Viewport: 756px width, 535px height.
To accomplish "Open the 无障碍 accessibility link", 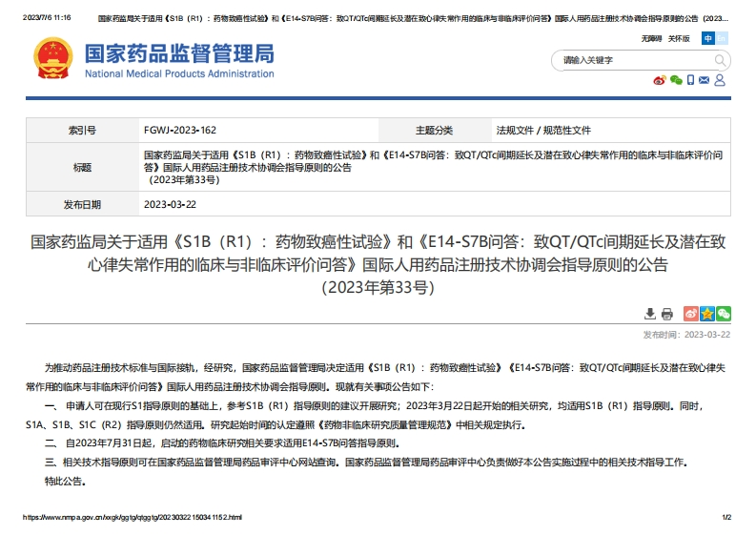I will (651, 39).
